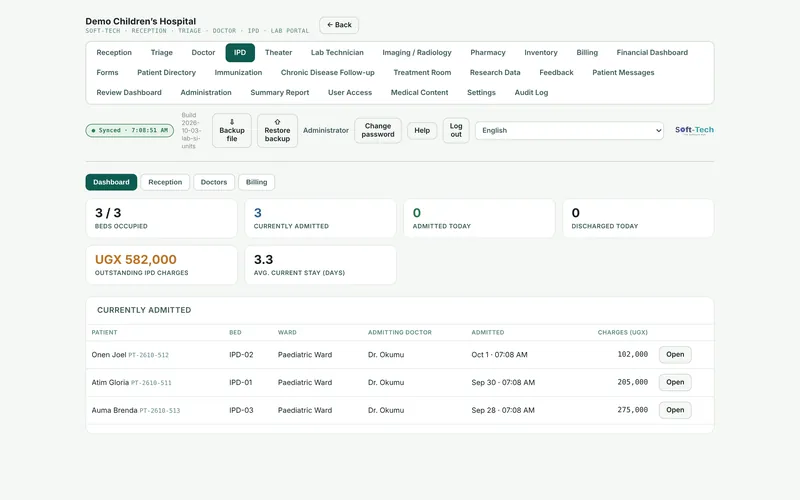Select the IPD Dashboard sub-tab
Viewport: 800px width, 500px height.
click(x=111, y=182)
